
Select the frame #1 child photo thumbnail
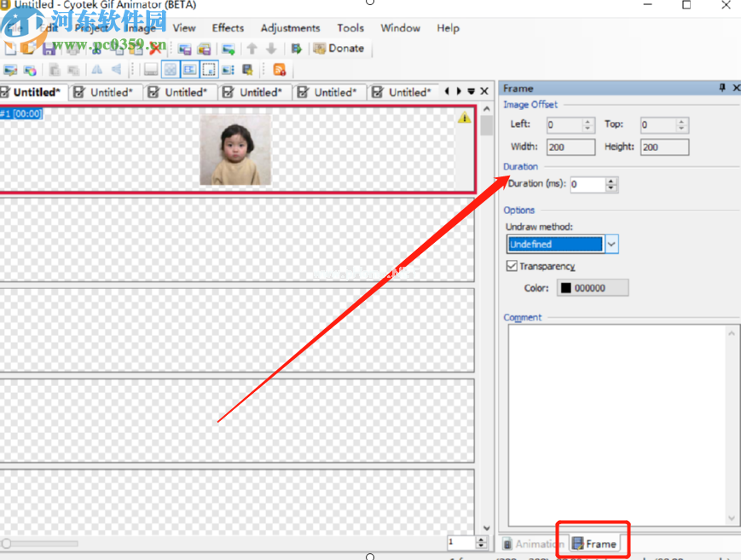coord(235,150)
